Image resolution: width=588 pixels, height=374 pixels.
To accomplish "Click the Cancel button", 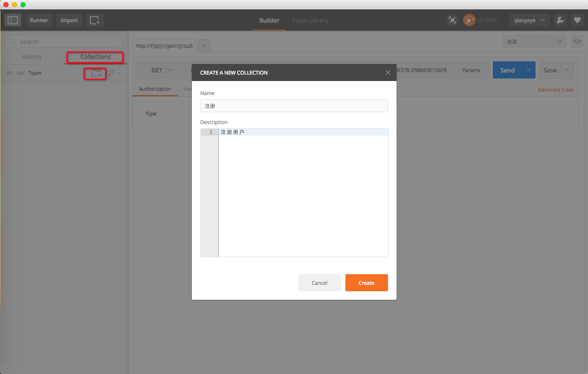I will 319,283.
